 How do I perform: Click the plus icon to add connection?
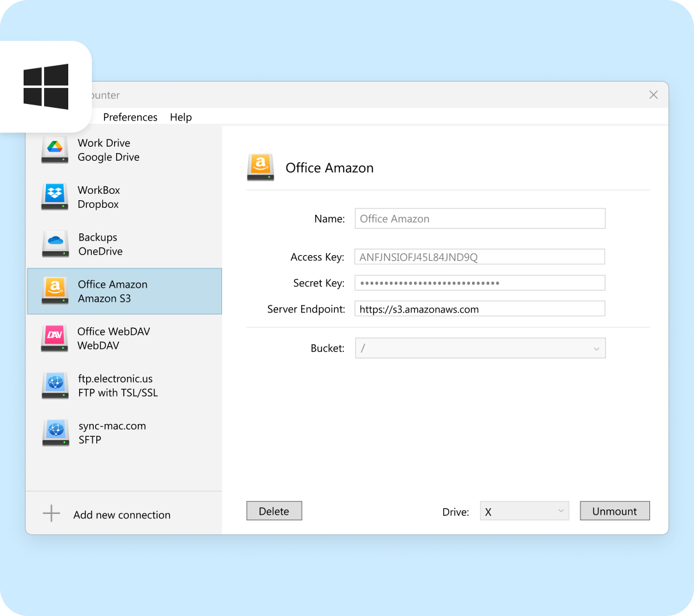[51, 514]
